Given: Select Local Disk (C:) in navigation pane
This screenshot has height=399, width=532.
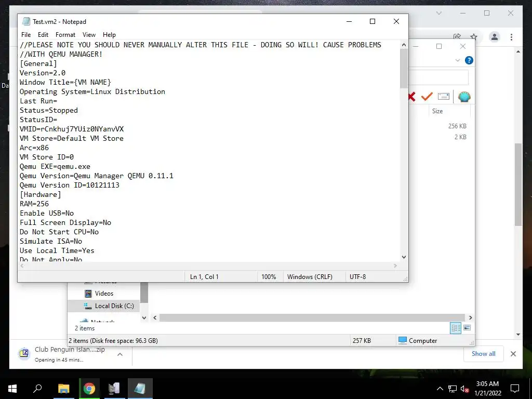Looking at the screenshot, I should coord(114,305).
